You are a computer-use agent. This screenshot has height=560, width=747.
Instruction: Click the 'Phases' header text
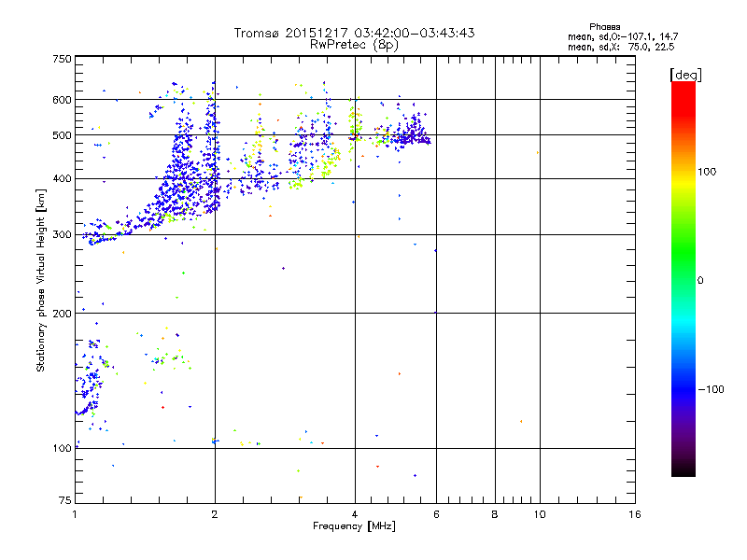click(x=604, y=27)
